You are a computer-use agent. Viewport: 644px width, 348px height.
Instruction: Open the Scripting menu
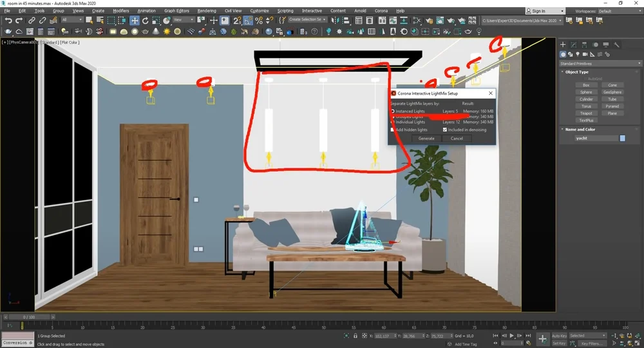tap(285, 11)
